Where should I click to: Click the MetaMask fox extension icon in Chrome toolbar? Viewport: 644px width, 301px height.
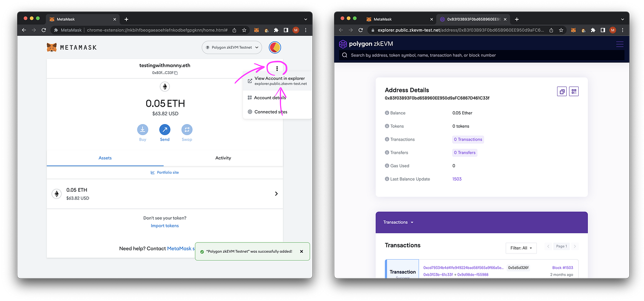coord(256,29)
